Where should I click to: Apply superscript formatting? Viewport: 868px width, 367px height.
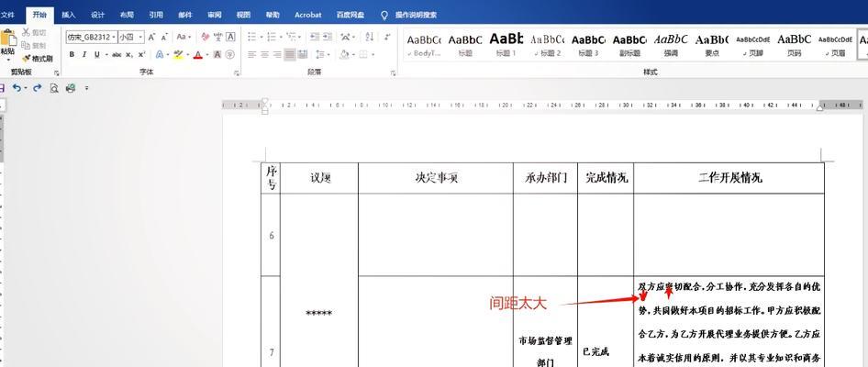pos(141,55)
